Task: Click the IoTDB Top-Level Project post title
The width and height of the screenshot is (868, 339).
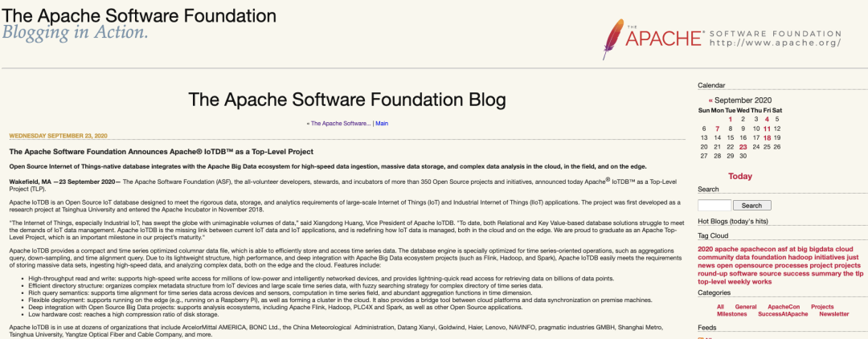Action: (x=161, y=151)
